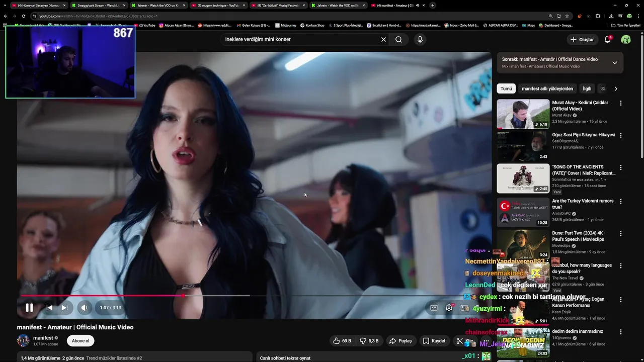Open menu for Song of the Ancients
This screenshot has height=362, width=644.
(x=620, y=167)
